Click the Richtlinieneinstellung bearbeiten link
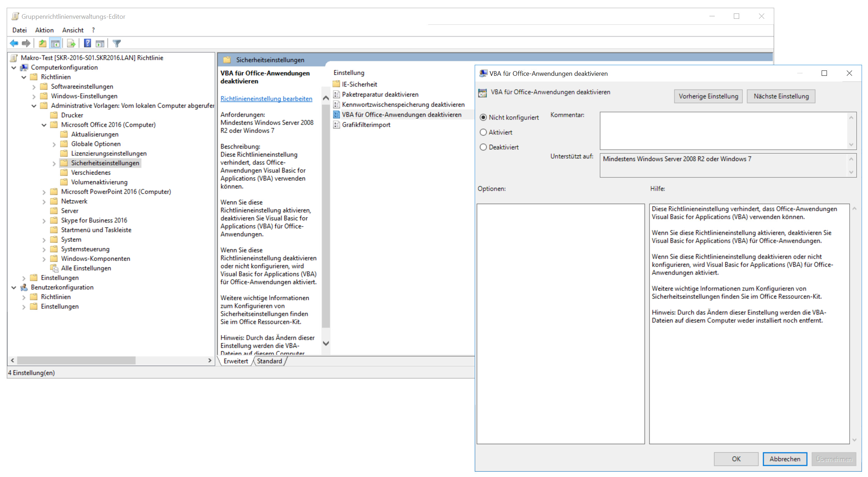 tap(266, 98)
